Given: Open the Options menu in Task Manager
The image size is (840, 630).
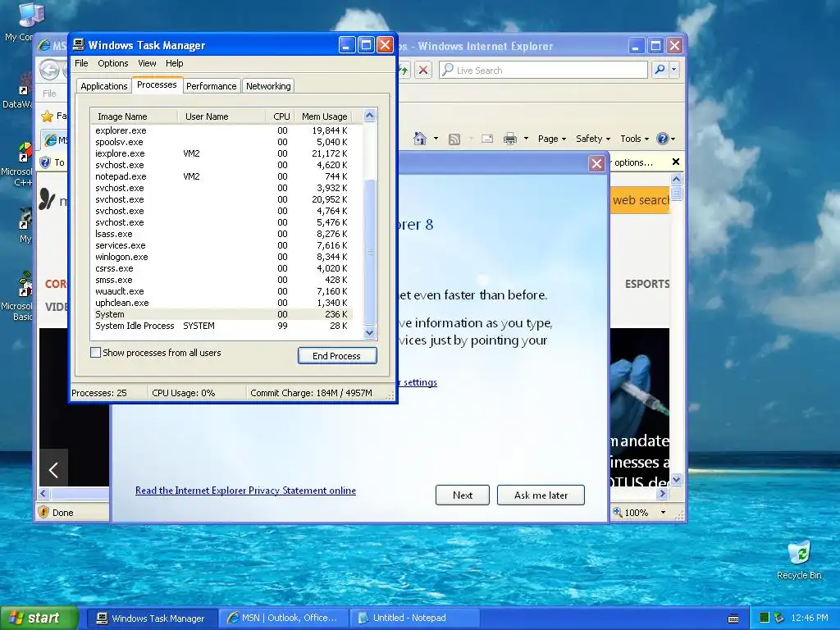Looking at the screenshot, I should pos(113,63).
